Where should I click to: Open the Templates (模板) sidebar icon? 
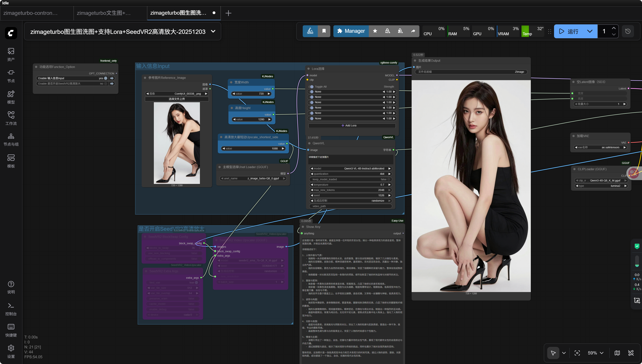(11, 161)
